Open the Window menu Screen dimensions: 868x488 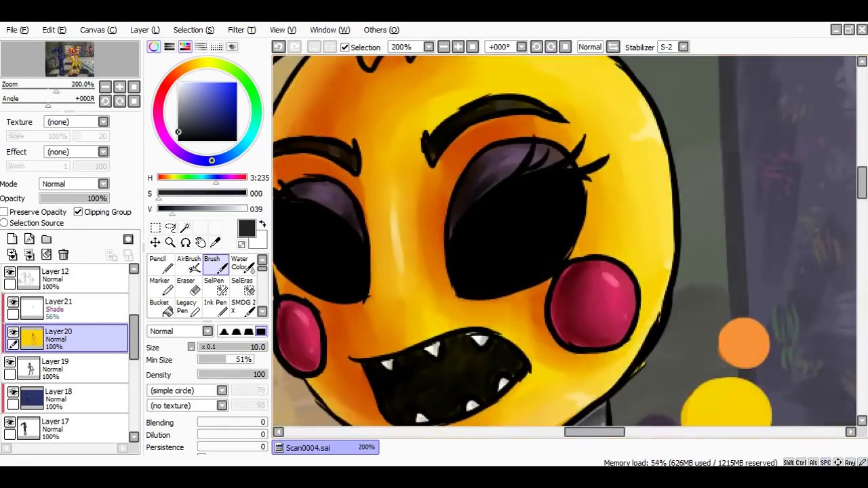tap(330, 30)
